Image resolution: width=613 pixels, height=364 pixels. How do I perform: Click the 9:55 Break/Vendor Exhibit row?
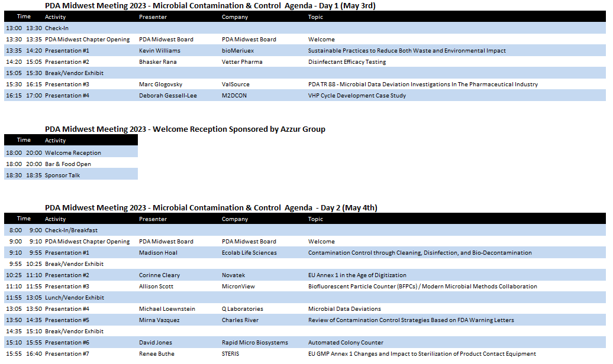pyautogui.click(x=305, y=264)
